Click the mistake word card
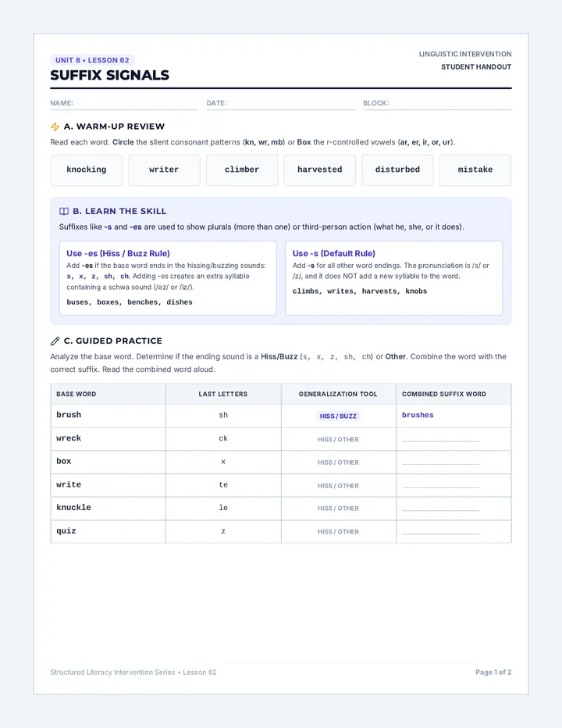 [x=475, y=170]
